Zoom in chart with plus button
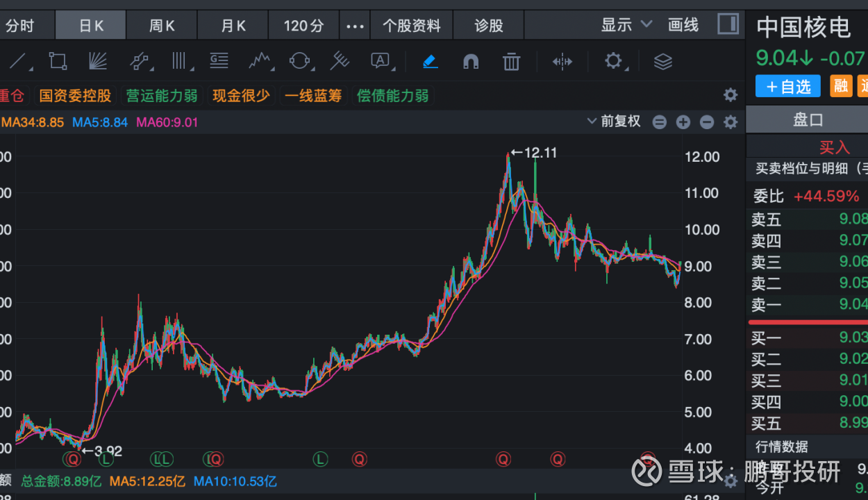 [683, 122]
